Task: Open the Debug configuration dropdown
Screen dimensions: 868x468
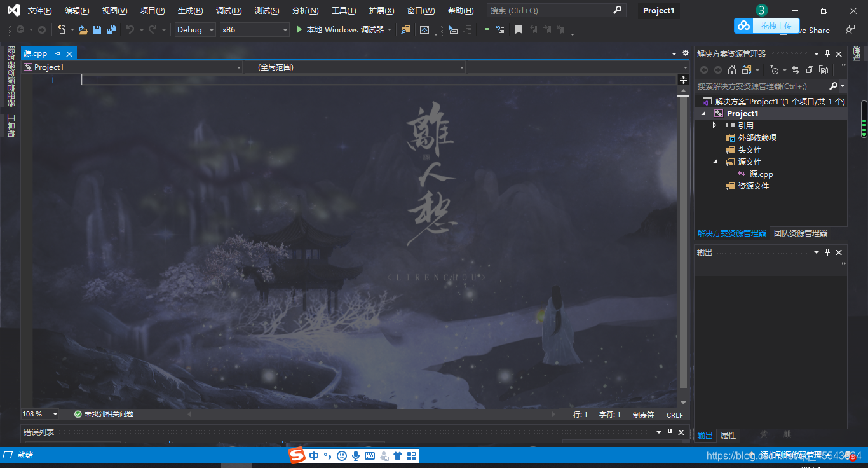Action: coord(195,29)
